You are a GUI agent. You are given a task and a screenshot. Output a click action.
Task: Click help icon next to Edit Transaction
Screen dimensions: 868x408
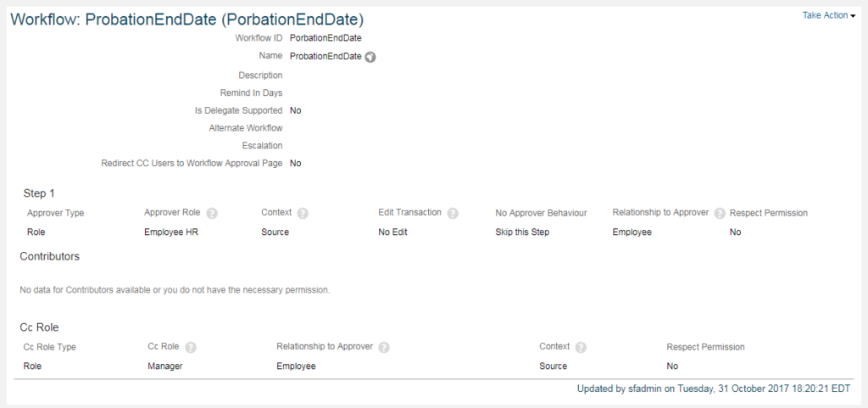pyautogui.click(x=453, y=213)
